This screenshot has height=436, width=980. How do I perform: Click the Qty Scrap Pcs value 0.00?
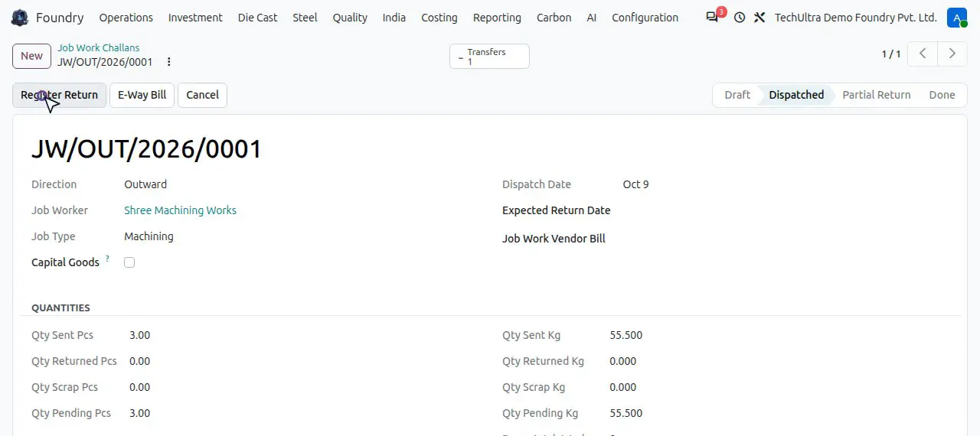(139, 387)
